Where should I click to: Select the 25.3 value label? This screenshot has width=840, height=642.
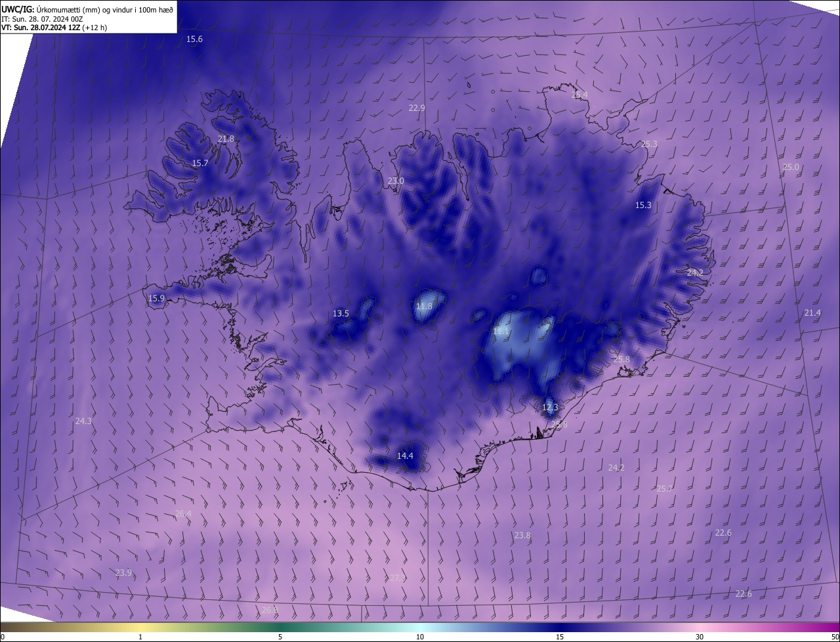649,144
